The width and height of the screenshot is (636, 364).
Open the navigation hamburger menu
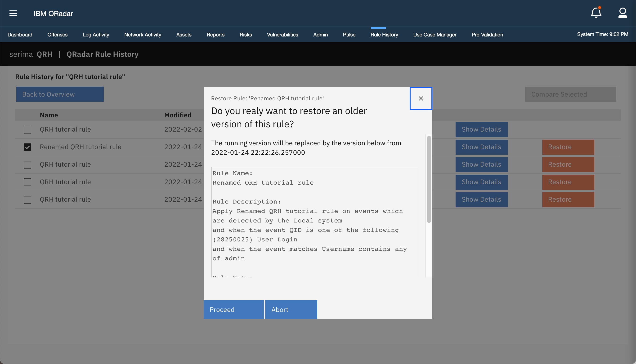pyautogui.click(x=13, y=13)
